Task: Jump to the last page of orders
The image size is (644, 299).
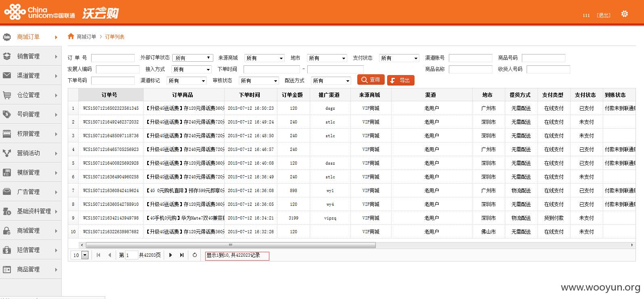Action: pos(182,255)
